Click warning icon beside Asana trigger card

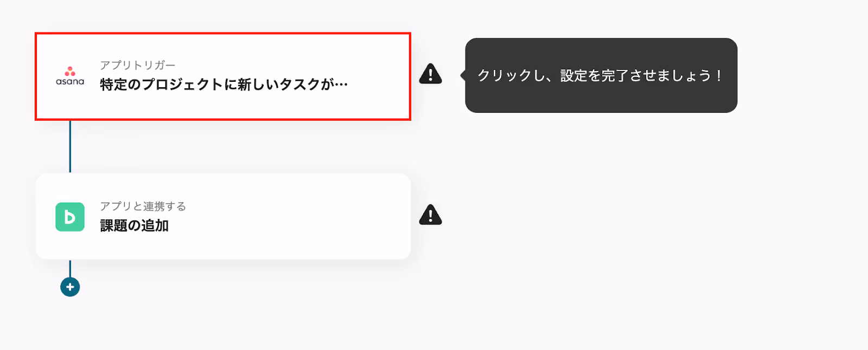(x=431, y=74)
